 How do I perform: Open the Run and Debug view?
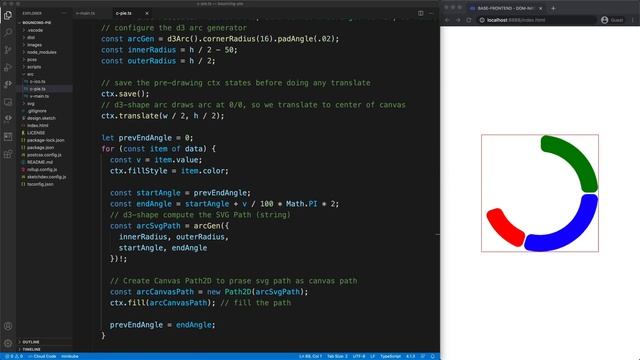pyautogui.click(x=8, y=67)
